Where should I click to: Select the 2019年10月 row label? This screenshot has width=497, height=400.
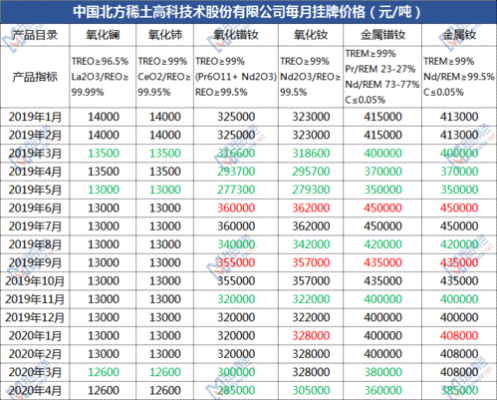35,281
